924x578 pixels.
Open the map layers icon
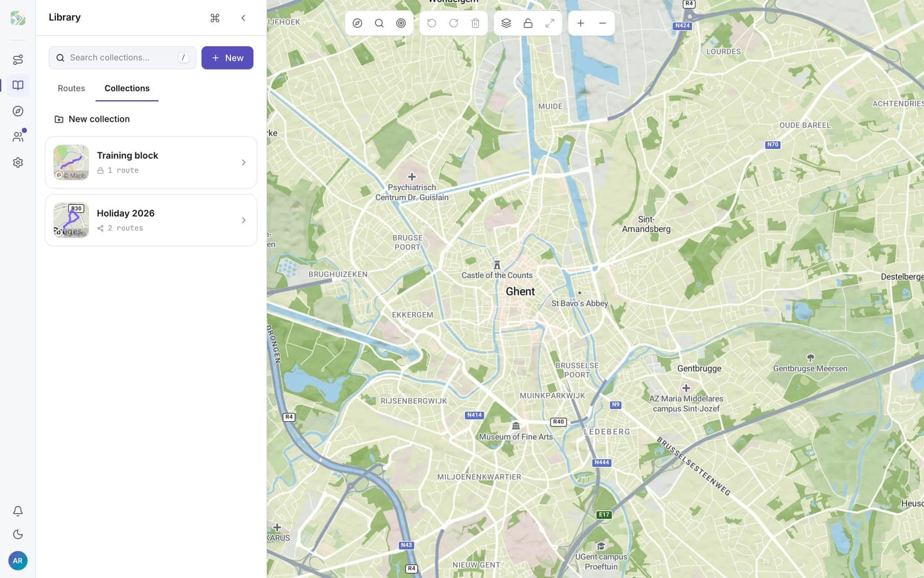(506, 23)
